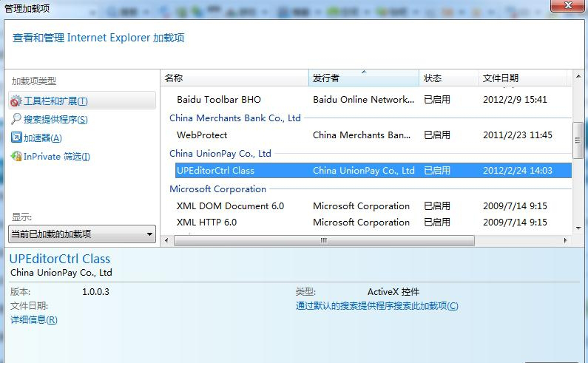Click version value 1.0.0.3
This screenshot has height=377, width=588.
95,291
